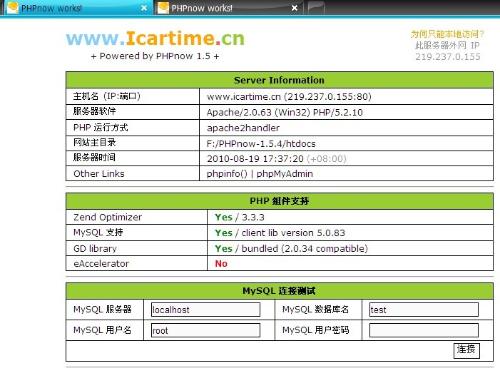Viewport: 500px width, 368px height.
Task: Close the first PHPnow works! tab
Action: click(x=144, y=8)
